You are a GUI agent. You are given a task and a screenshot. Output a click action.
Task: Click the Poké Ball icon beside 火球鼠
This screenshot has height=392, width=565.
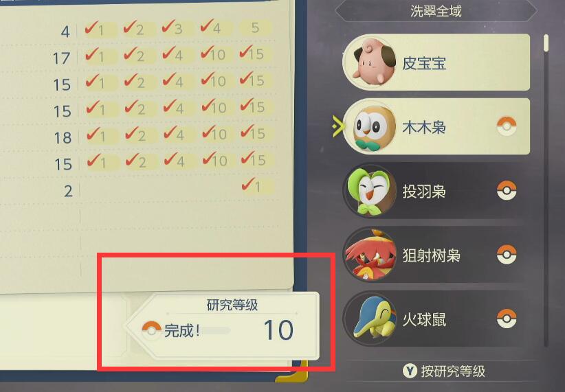(507, 319)
